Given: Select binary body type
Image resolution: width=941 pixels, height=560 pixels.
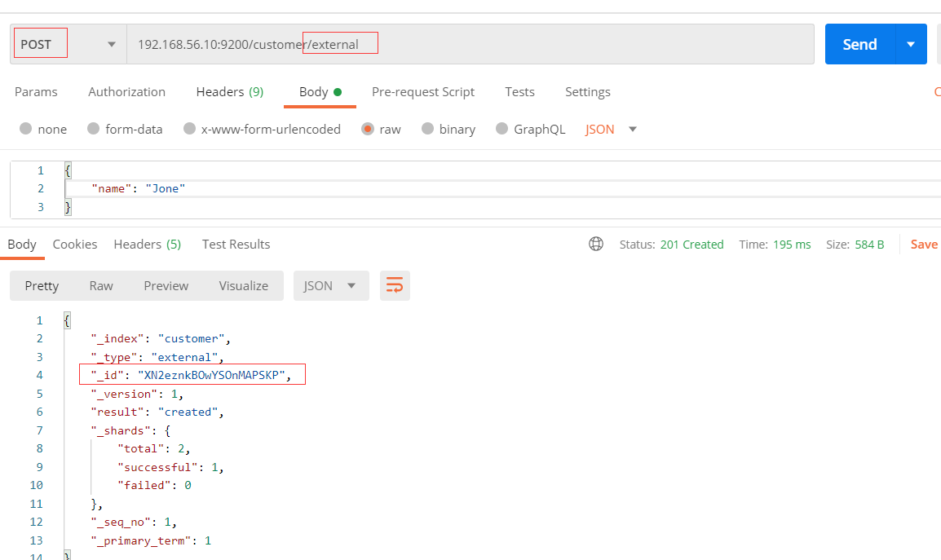Looking at the screenshot, I should coord(448,129).
